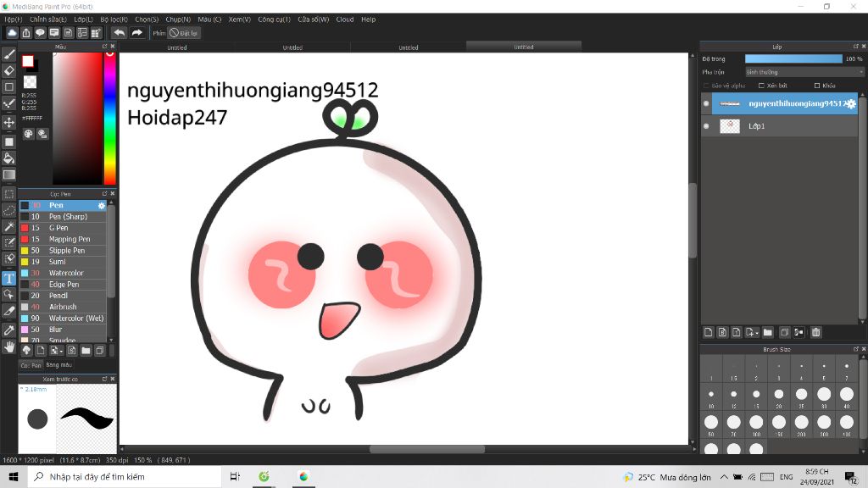Open the Tệp(F) menu
This screenshot has width=868, height=488.
click(14, 19)
